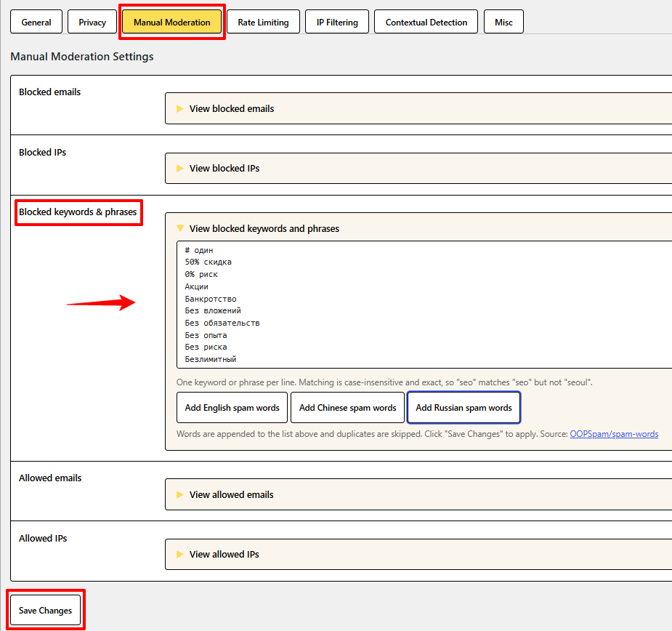Click the '0% риск' keyword line
Viewport: 672px width, 631px height.
201,274
